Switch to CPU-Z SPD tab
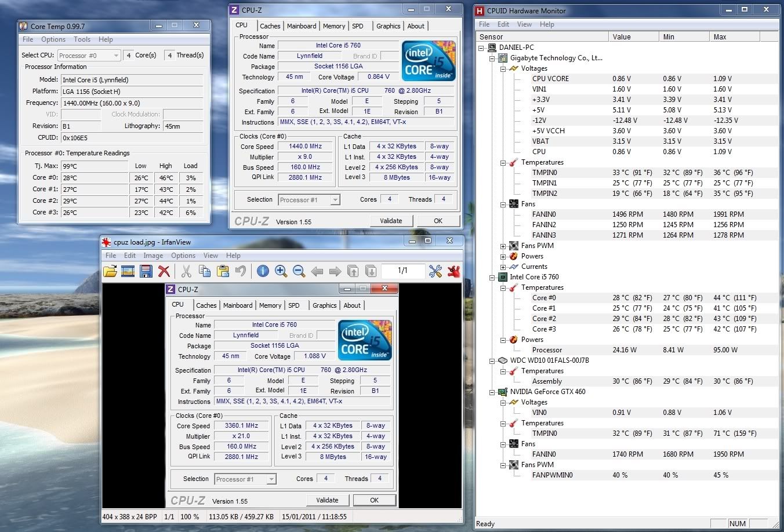Viewport: 784px width, 532px height. coord(358,26)
